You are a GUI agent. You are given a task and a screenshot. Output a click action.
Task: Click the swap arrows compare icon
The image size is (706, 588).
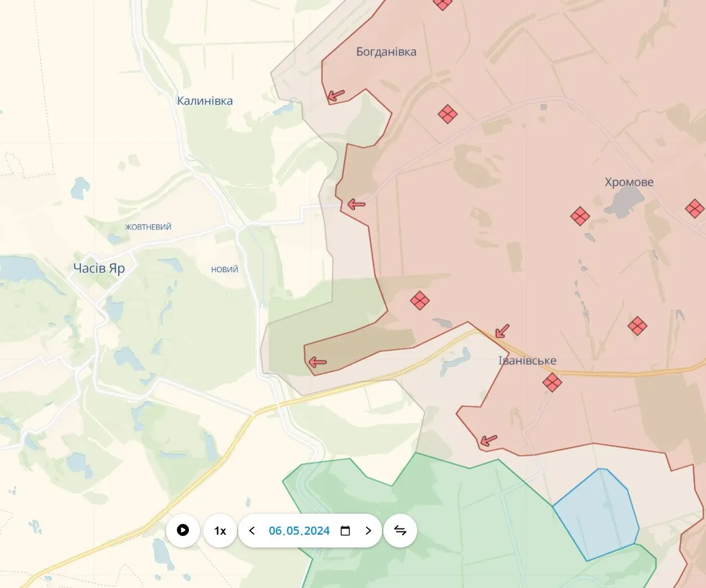(400, 531)
